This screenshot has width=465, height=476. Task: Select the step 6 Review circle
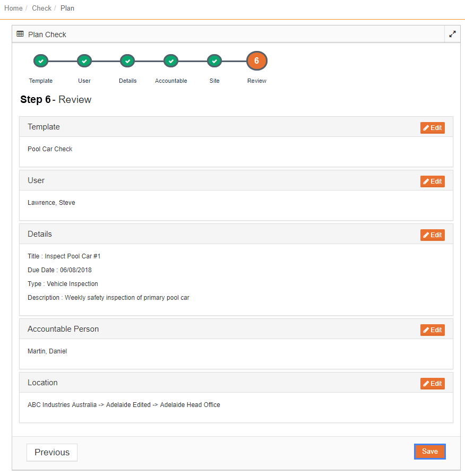(x=256, y=60)
